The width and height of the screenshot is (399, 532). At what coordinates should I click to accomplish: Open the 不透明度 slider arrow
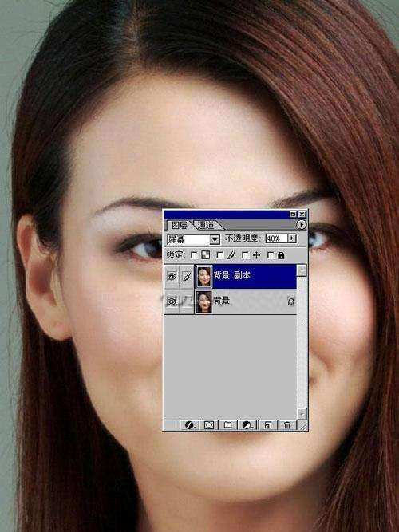[x=292, y=238]
